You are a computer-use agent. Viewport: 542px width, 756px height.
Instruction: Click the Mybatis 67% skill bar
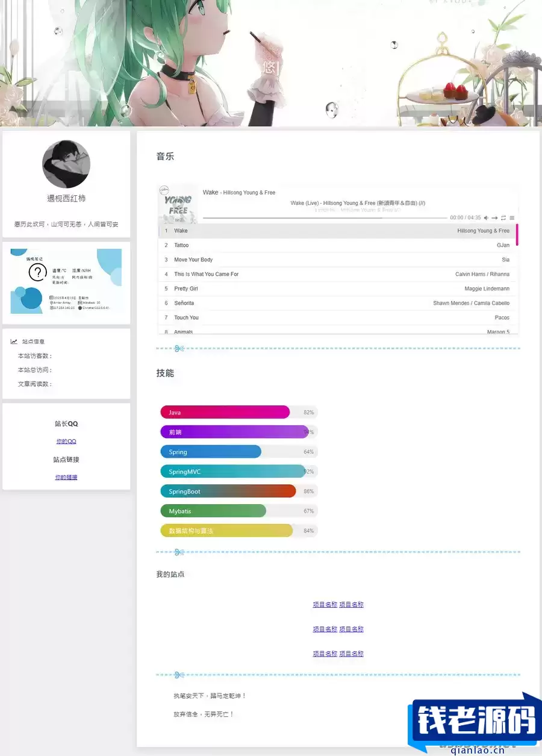click(238, 511)
